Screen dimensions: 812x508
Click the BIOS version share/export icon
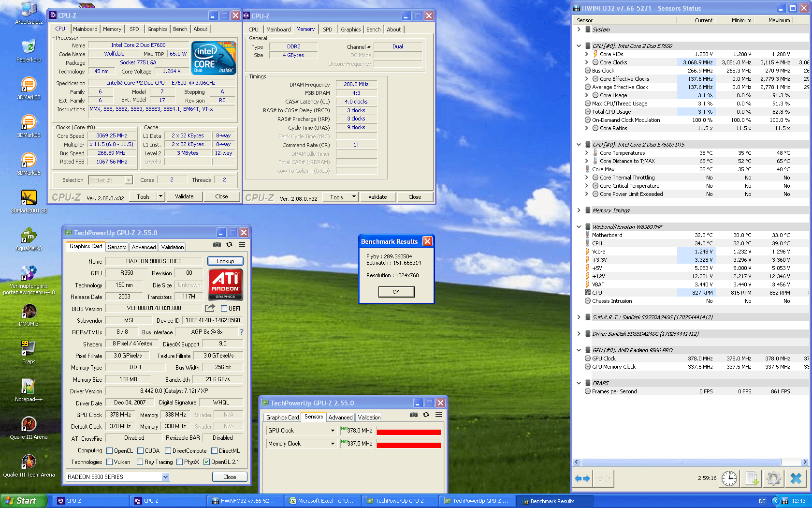pos(210,308)
